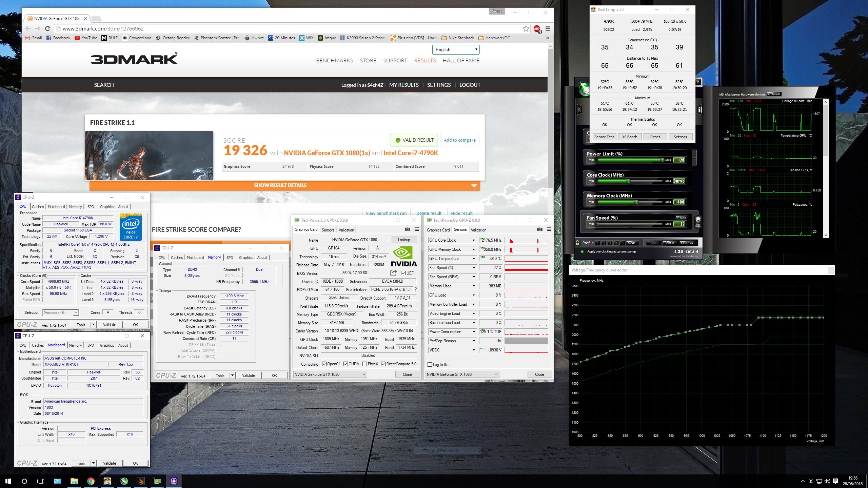Open BENCHMARKS in 3DMark navigation
Image resolution: width=868 pixels, height=488 pixels.
[x=334, y=61]
